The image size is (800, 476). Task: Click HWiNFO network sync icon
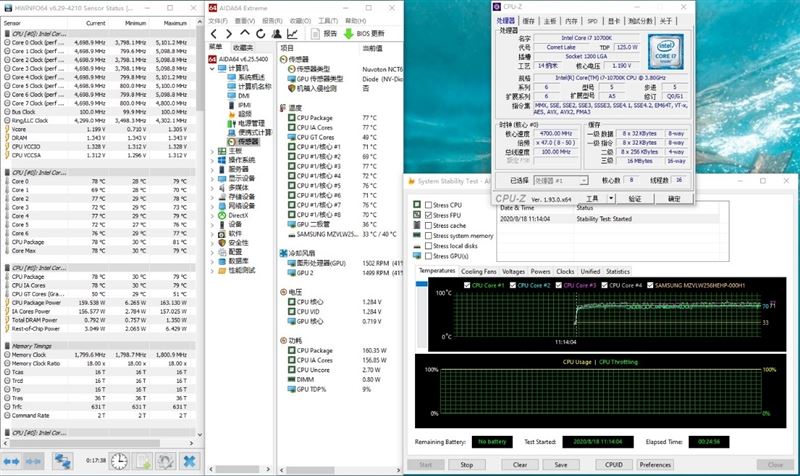pos(63,461)
